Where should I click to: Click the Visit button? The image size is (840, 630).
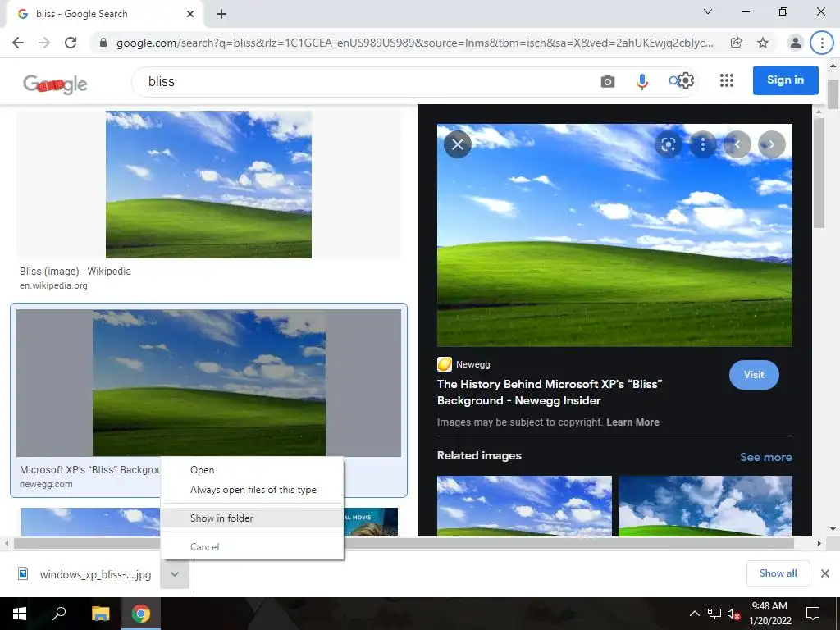[x=754, y=375]
